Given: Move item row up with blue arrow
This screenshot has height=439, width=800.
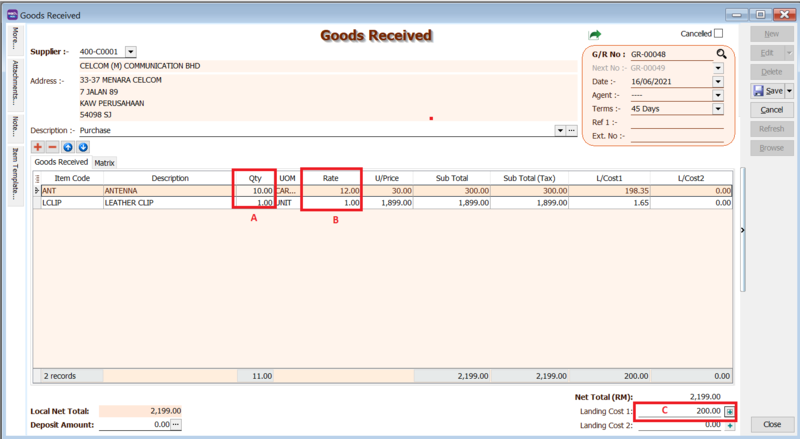Looking at the screenshot, I should pyautogui.click(x=68, y=147).
